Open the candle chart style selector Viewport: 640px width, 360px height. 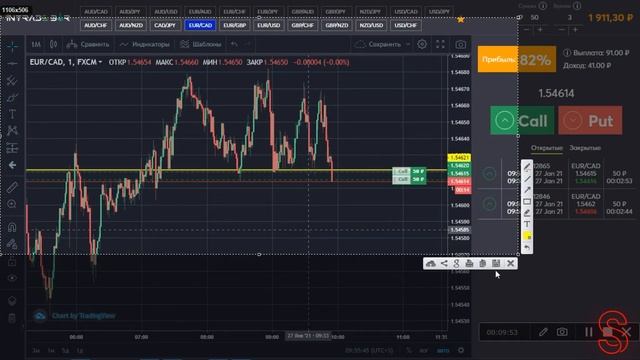click(53, 44)
